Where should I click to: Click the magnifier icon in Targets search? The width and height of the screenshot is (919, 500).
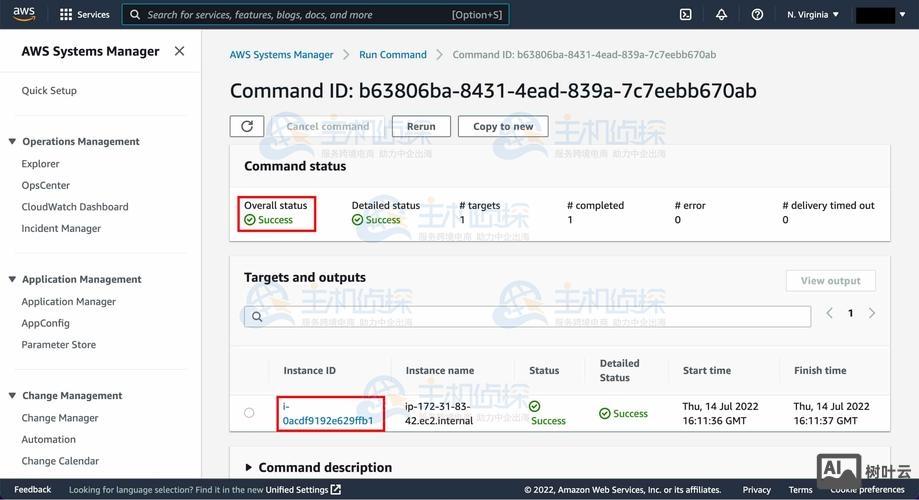click(257, 317)
